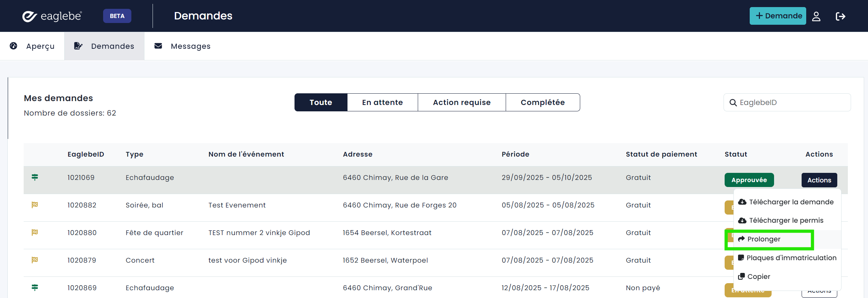Click address 1652 Beersel, Waterpoel
This screenshot has height=298, width=868.
pos(385,260)
